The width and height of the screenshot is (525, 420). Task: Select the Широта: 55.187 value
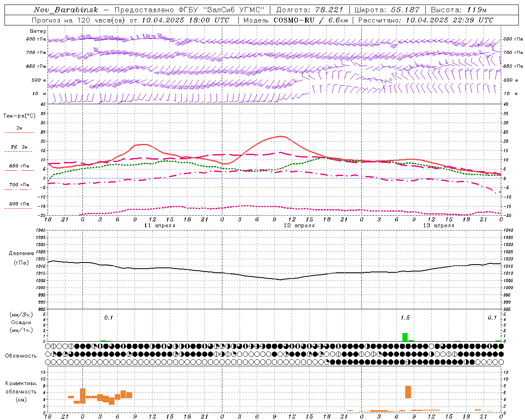387,10
